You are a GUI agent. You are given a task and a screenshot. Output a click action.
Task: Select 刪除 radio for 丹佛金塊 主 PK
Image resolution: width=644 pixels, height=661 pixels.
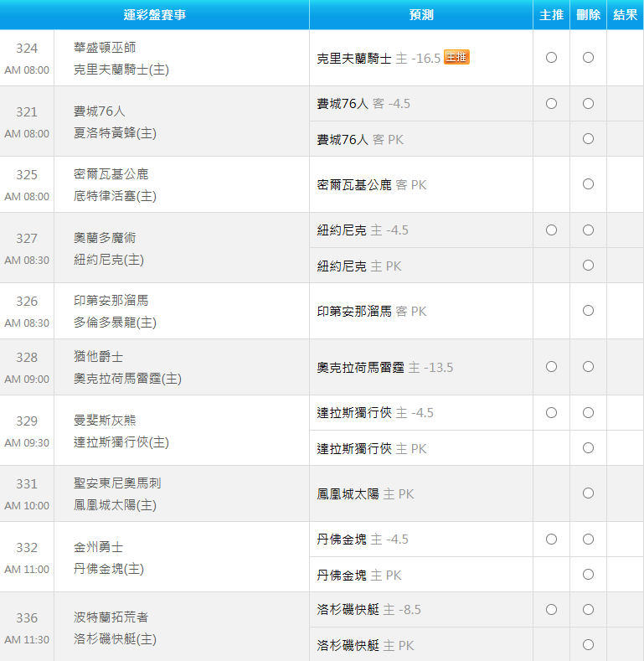click(x=588, y=574)
